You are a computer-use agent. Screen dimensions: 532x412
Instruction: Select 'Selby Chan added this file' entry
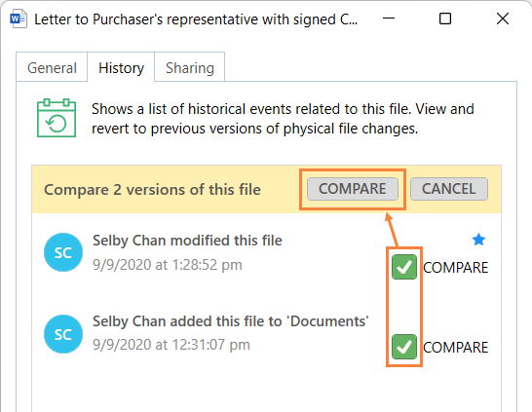[x=230, y=321]
